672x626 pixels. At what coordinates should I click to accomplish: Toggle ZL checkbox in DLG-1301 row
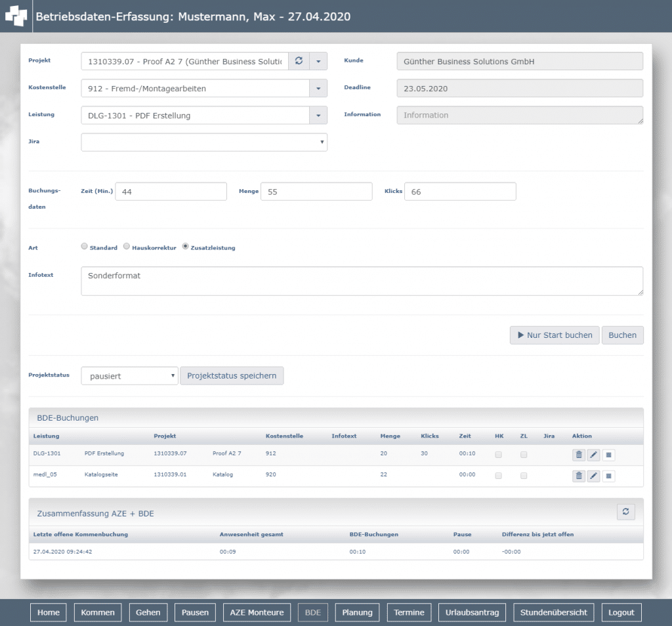[x=524, y=455]
